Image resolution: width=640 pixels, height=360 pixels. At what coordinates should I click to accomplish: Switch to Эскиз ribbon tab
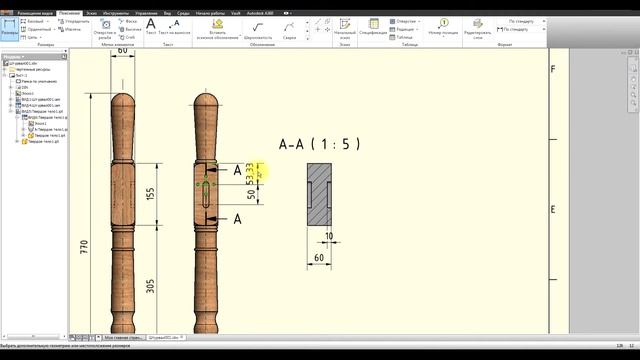pos(91,13)
